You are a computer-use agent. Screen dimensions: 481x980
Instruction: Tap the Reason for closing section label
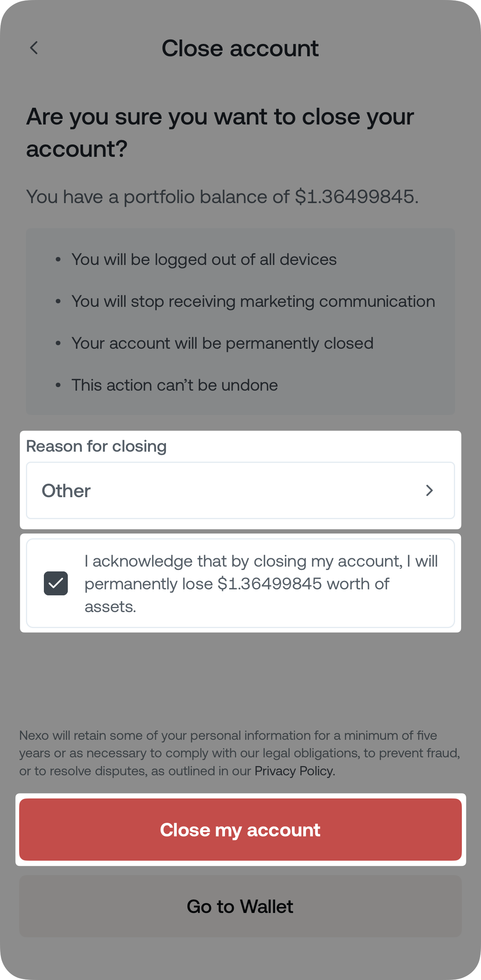tap(96, 446)
